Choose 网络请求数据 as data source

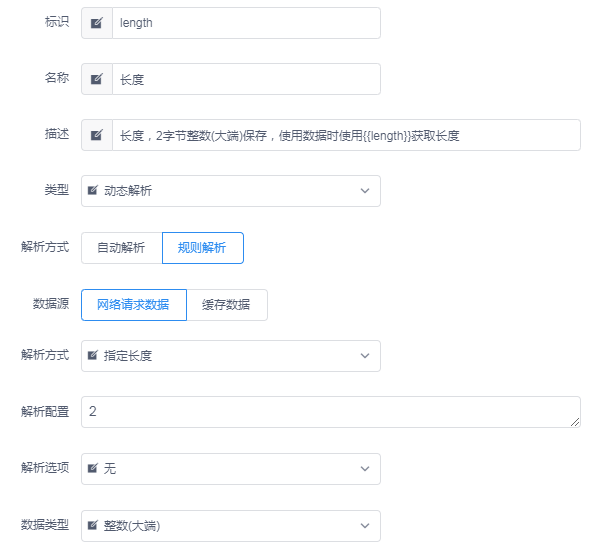click(x=134, y=305)
